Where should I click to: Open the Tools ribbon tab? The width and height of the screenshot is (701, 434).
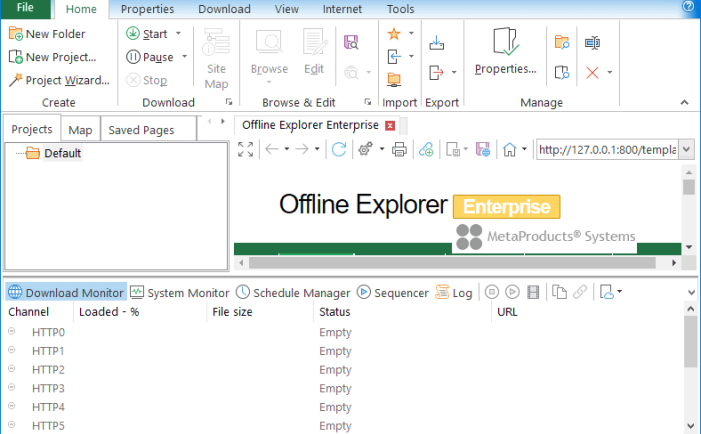401,9
